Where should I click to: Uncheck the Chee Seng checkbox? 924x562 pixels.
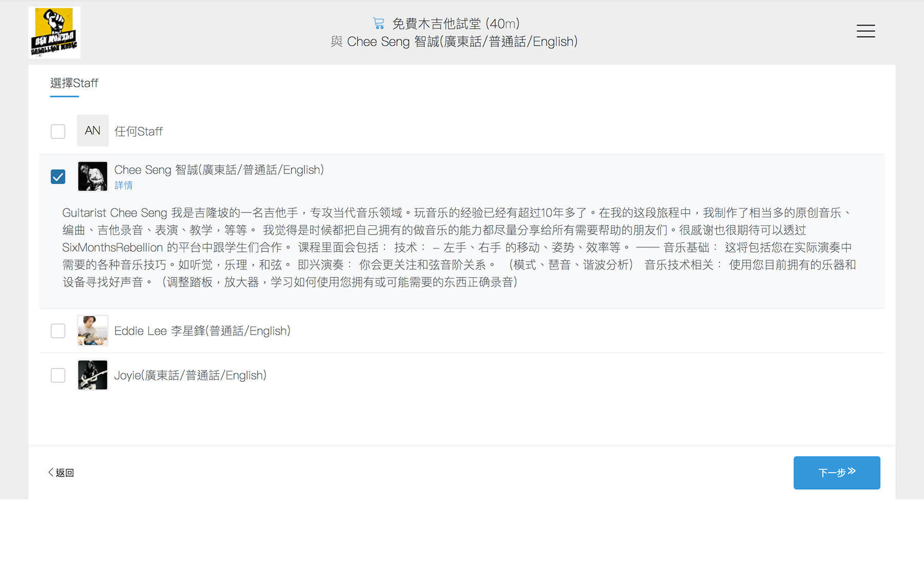click(58, 177)
